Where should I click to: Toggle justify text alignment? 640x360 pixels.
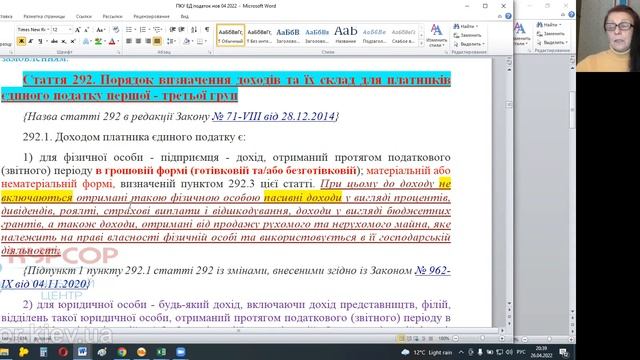(x=157, y=41)
